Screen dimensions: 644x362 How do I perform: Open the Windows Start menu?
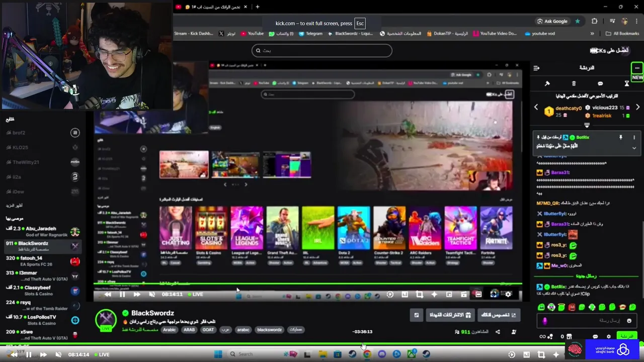pos(218,354)
